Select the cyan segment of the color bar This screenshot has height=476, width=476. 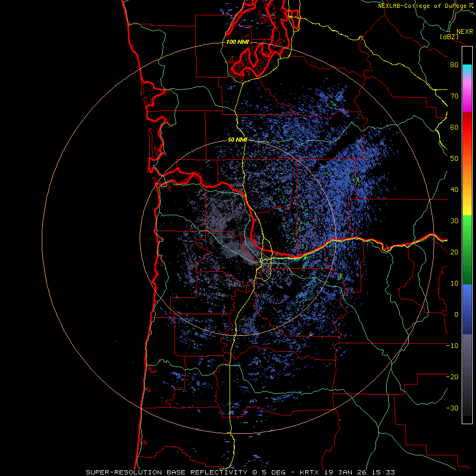tap(467, 70)
